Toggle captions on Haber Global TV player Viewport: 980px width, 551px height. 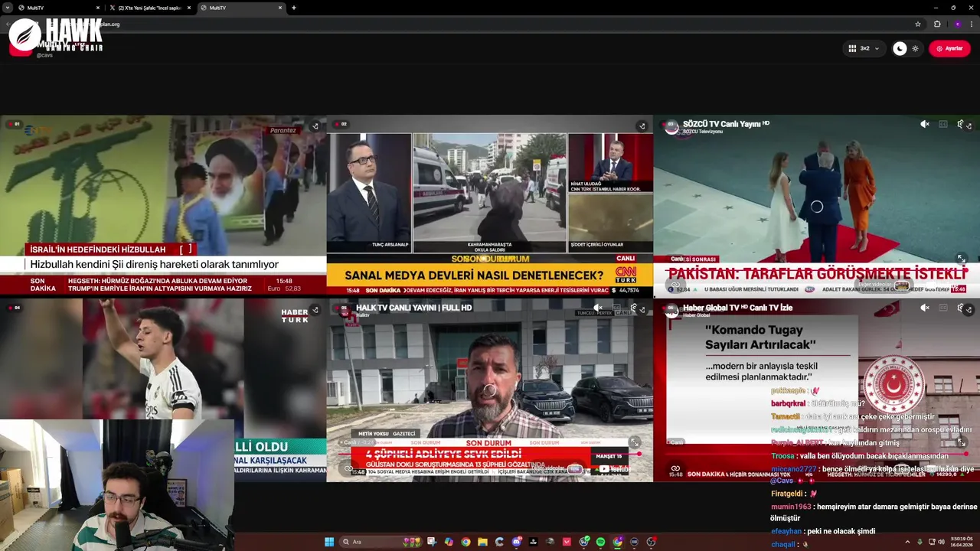click(x=943, y=308)
